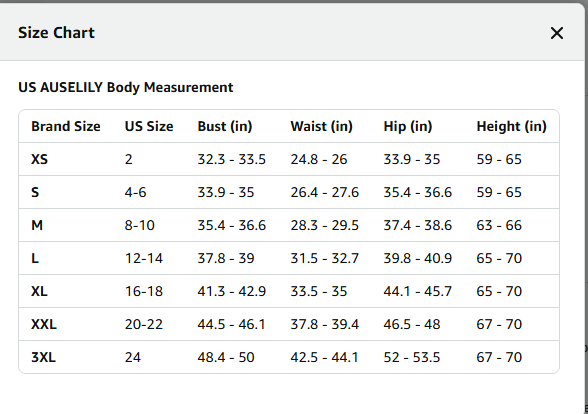Select the Brand Size column header
The height and width of the screenshot is (414, 588).
pyautogui.click(x=66, y=126)
